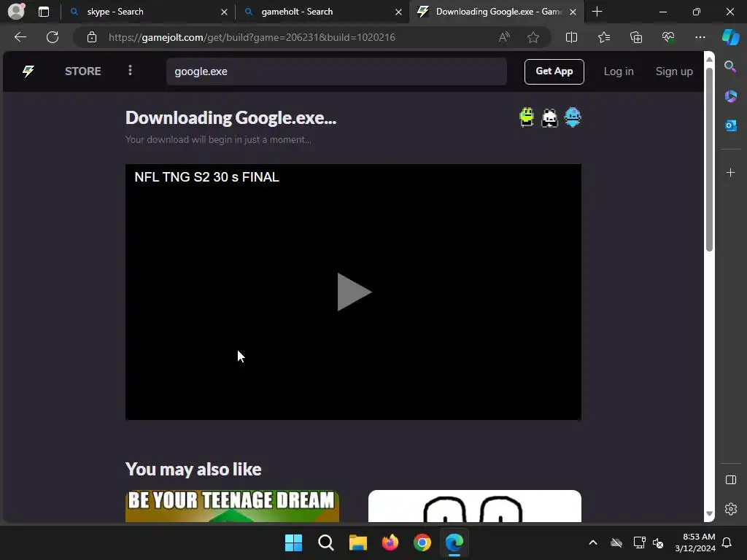The height and width of the screenshot is (560, 747).
Task: Open File Explorer from taskbar
Action: [357, 542]
